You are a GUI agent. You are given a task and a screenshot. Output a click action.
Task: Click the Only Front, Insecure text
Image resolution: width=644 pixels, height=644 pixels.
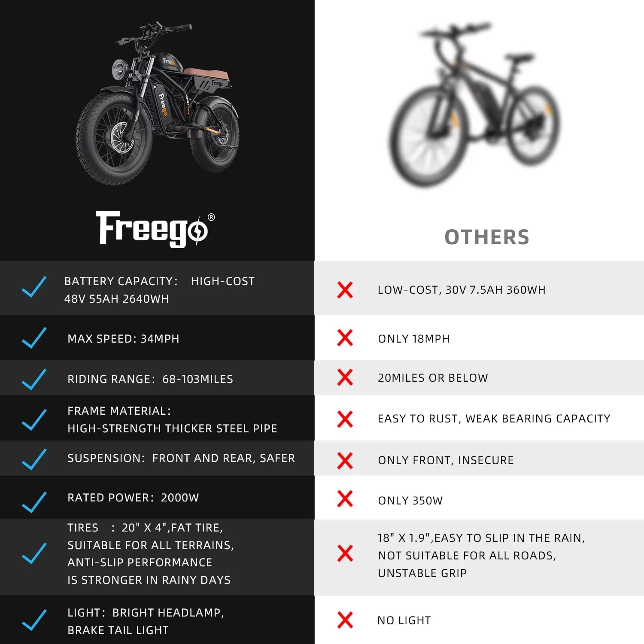446,460
